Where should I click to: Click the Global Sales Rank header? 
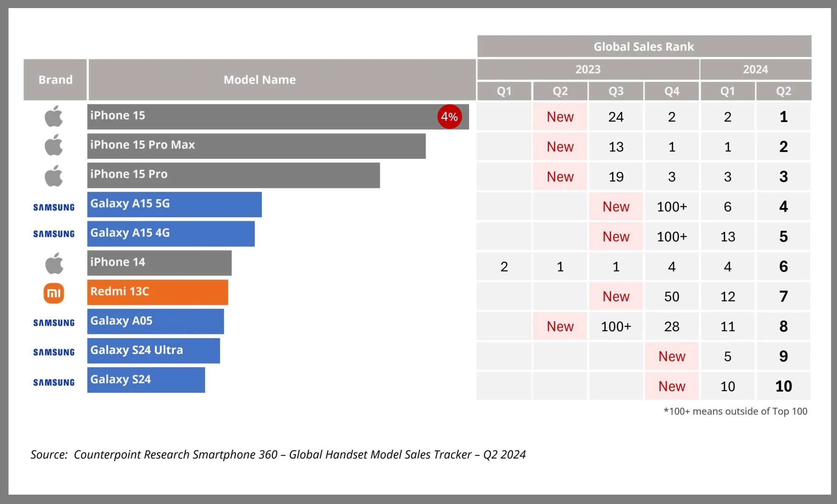[644, 46]
